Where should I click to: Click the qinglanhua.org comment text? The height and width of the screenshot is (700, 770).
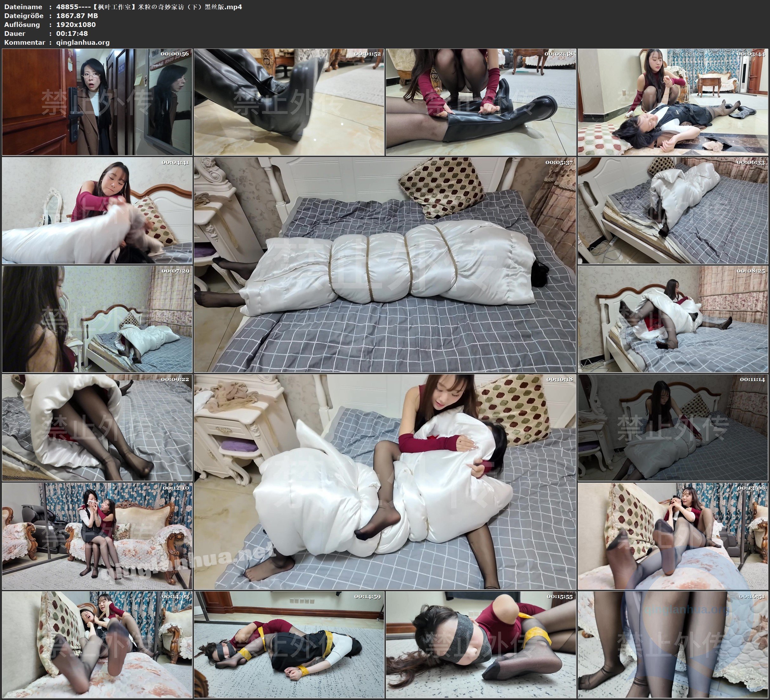click(x=83, y=43)
